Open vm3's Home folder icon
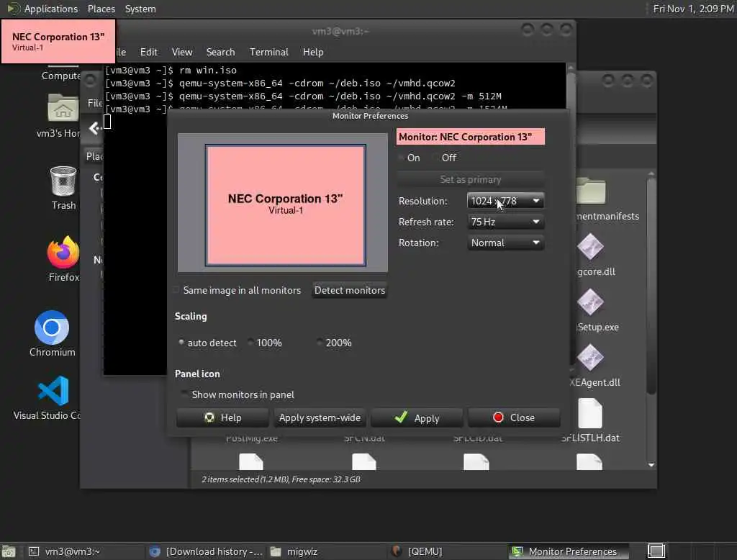 [x=63, y=109]
